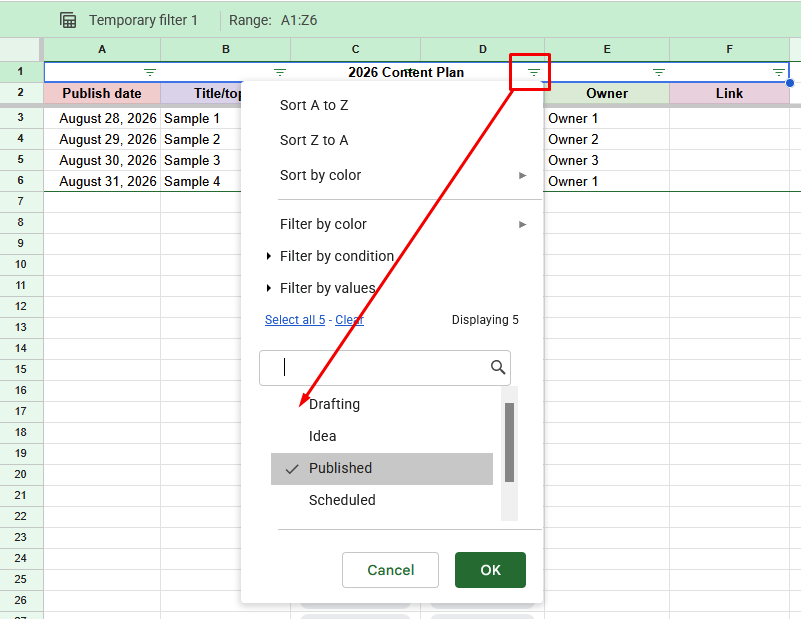The image size is (801, 619).
Task: Select cell August 28, 2026
Action: click(102, 118)
